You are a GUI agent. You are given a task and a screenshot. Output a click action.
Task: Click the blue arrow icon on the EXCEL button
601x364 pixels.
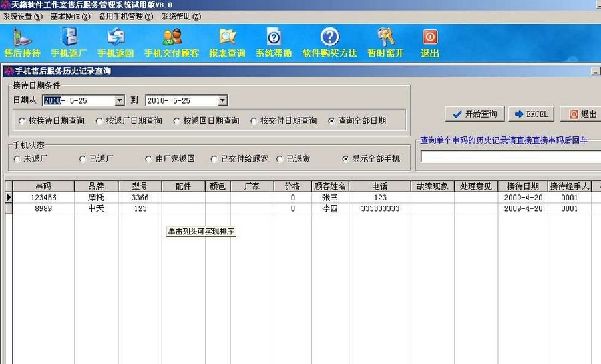point(519,114)
